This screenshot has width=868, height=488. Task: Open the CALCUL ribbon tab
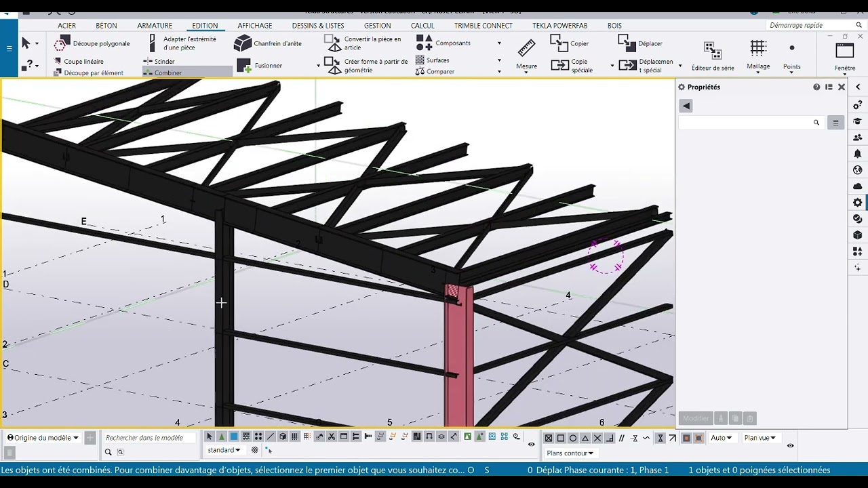point(422,26)
